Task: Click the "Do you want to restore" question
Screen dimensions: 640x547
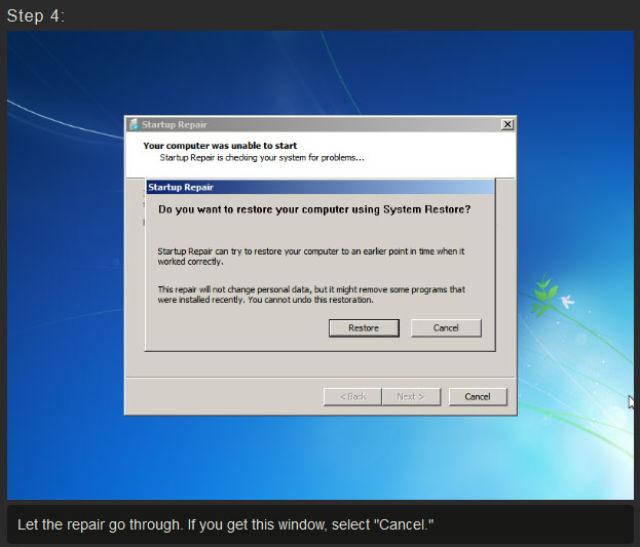Action: [314, 210]
